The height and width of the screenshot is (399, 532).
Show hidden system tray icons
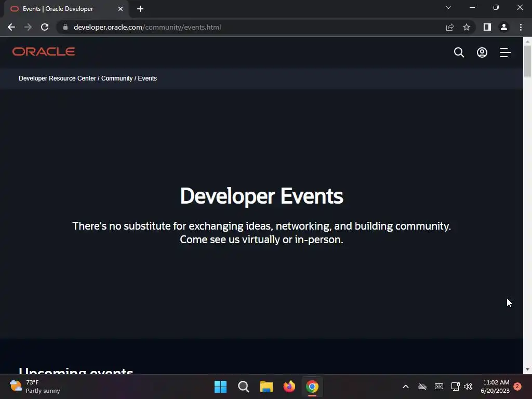405,387
